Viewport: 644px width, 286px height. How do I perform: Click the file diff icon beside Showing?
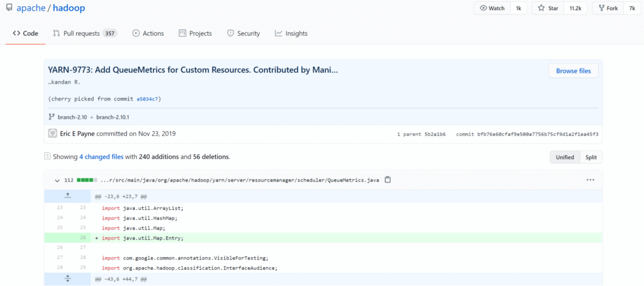pyautogui.click(x=48, y=157)
